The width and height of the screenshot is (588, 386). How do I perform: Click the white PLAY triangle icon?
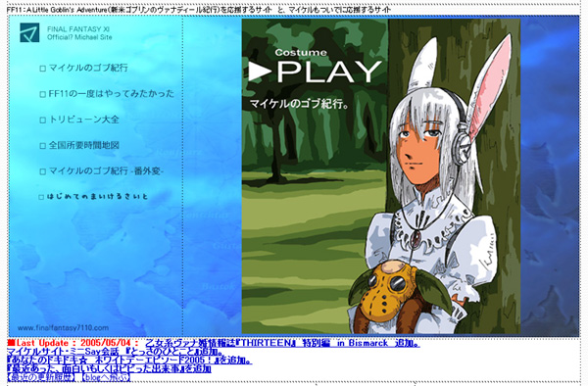(260, 71)
